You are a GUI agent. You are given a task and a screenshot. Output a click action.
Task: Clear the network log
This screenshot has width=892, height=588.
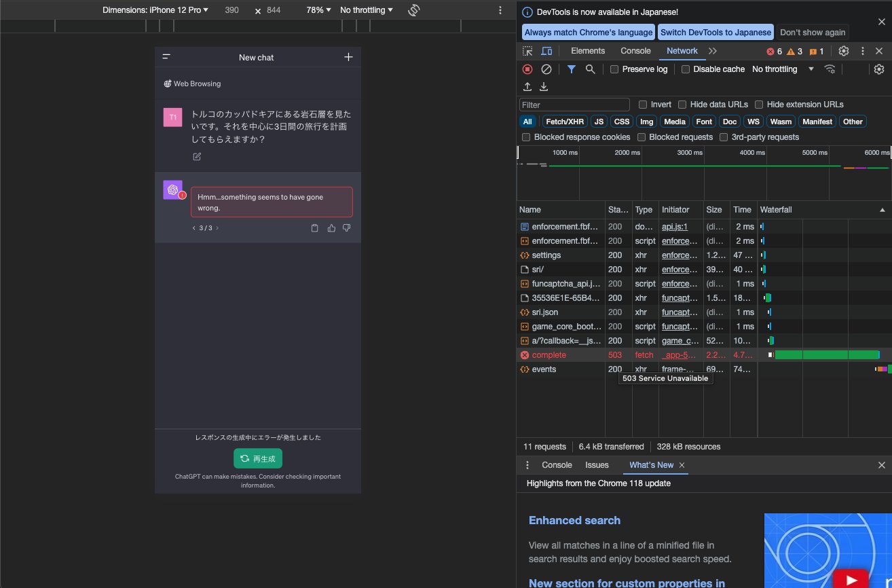pyautogui.click(x=546, y=69)
